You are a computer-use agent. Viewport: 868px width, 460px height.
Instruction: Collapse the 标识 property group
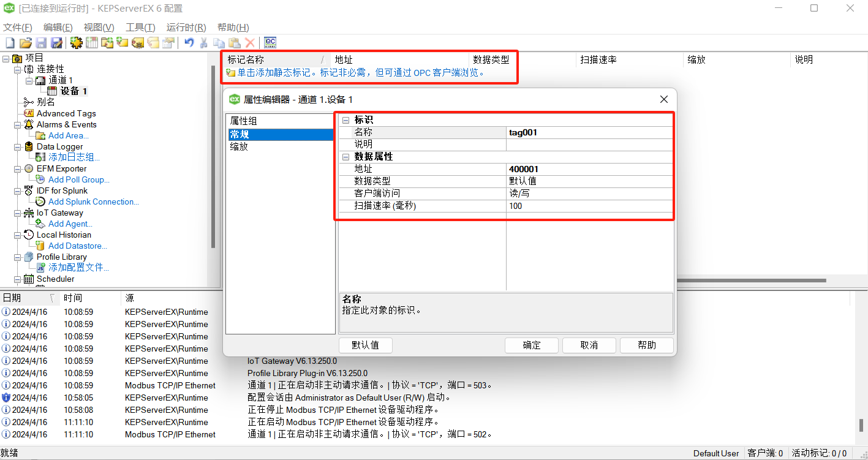(346, 120)
